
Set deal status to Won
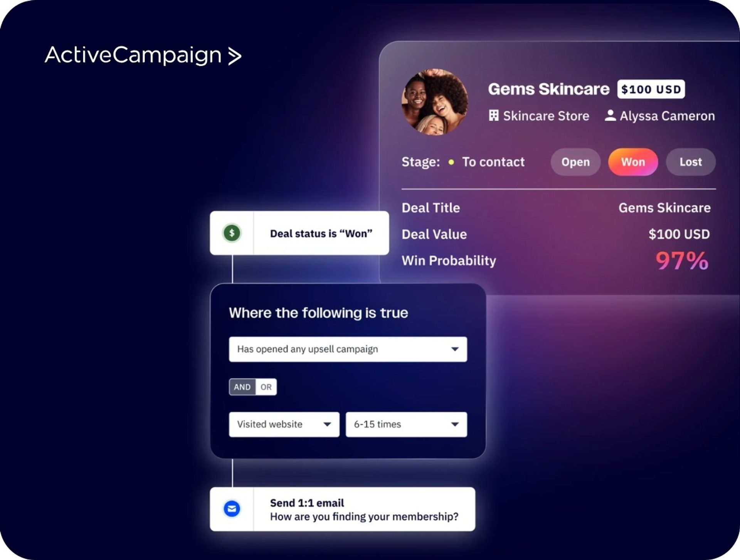tap(633, 162)
